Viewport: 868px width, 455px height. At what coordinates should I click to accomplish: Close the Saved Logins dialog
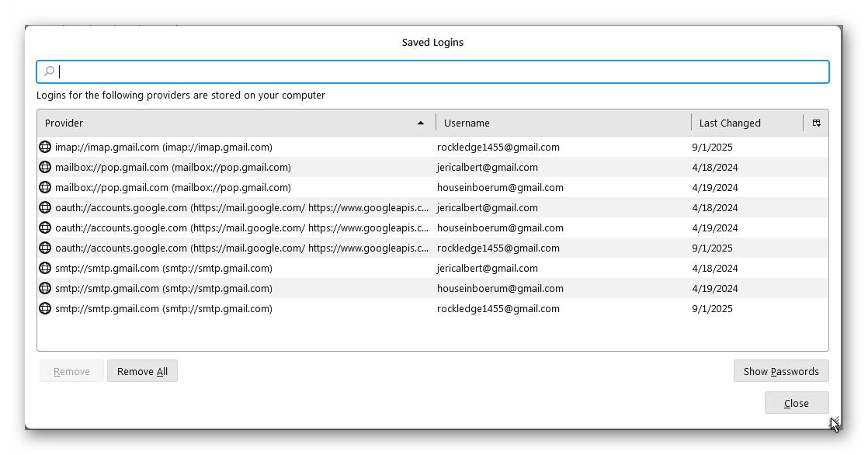(x=796, y=403)
